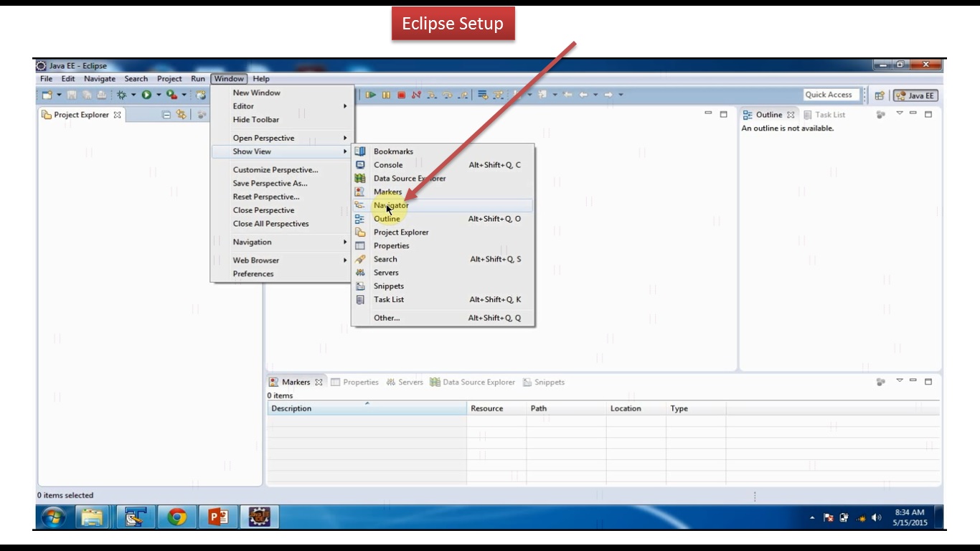Screen dimensions: 980x551
Task: Click Collapse All in Project Explorer
Action: coord(166,115)
